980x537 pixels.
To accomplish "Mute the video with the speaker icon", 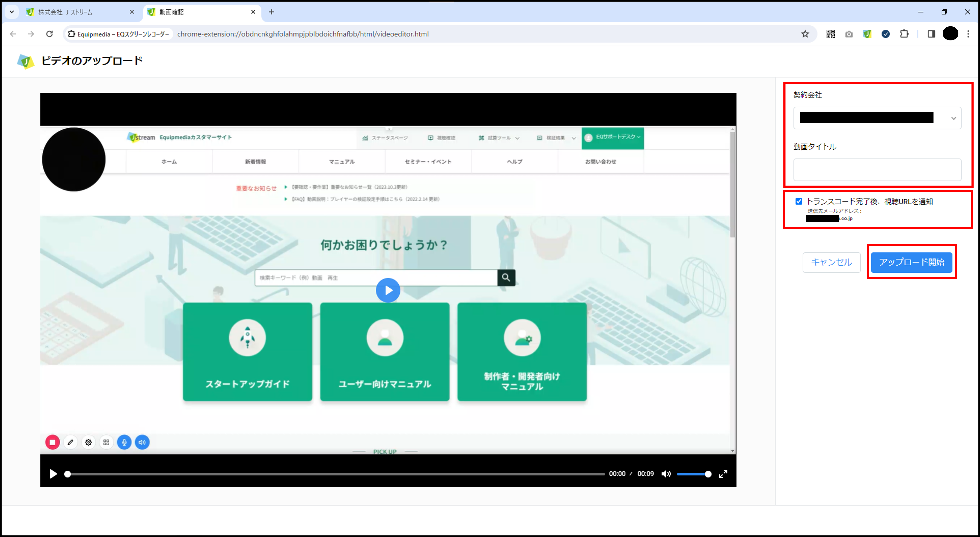I will point(666,474).
